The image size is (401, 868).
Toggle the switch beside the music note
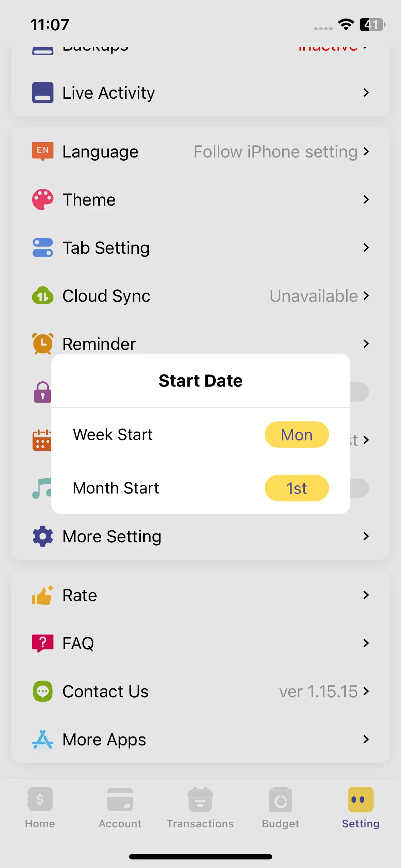(359, 488)
